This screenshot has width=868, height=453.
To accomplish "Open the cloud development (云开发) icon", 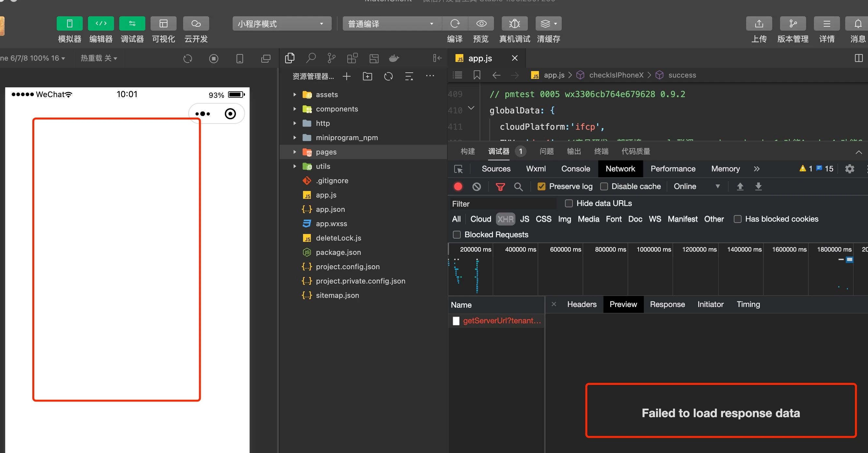I will click(x=196, y=23).
